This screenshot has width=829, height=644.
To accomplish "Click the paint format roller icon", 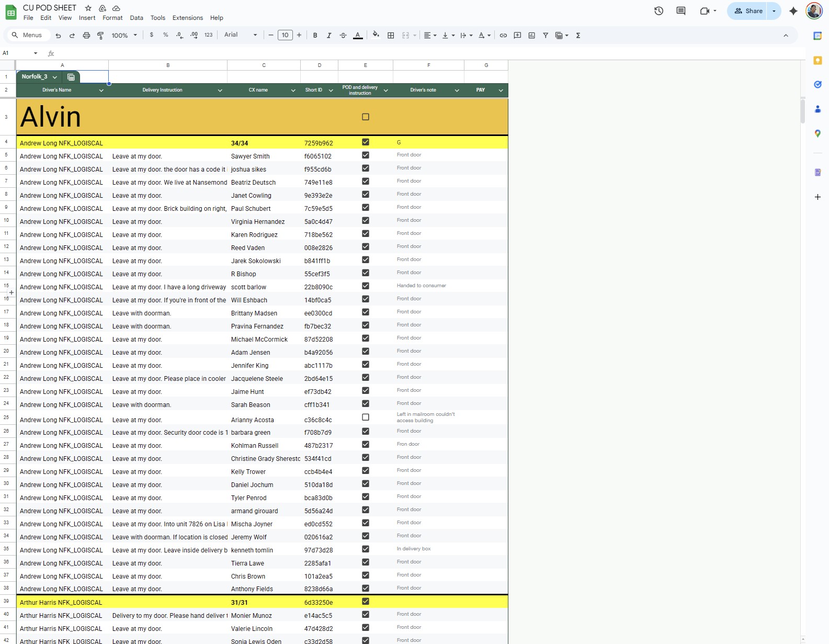I will click(x=100, y=36).
